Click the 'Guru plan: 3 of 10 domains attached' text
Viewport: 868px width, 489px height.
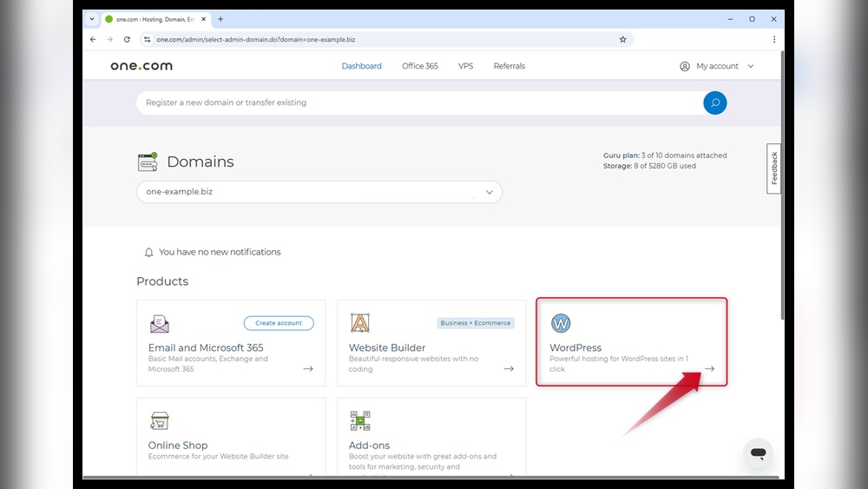tap(665, 155)
